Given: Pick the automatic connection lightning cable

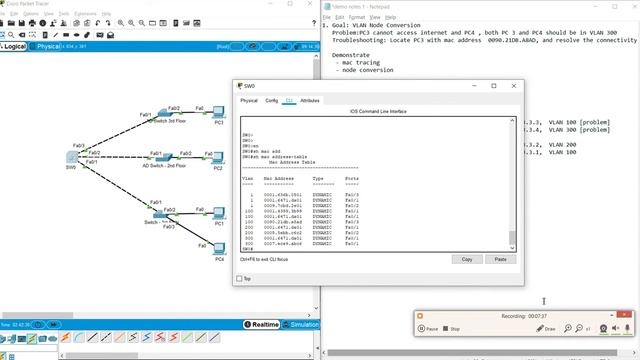Looking at the screenshot, I should tap(65, 337).
